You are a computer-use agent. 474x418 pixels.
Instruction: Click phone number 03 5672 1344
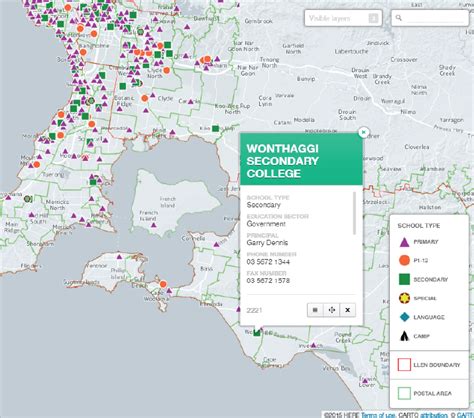coord(268,262)
